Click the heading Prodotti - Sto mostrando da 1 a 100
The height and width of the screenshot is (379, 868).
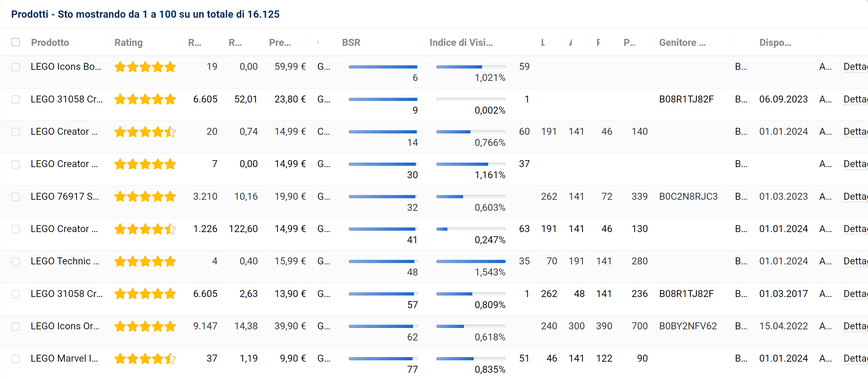click(x=145, y=14)
